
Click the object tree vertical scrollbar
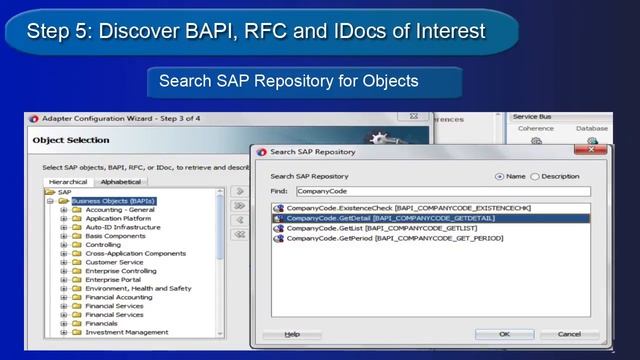220,263
